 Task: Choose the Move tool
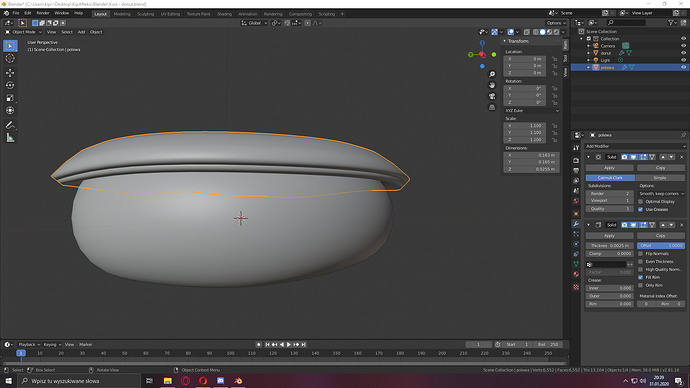[10, 73]
